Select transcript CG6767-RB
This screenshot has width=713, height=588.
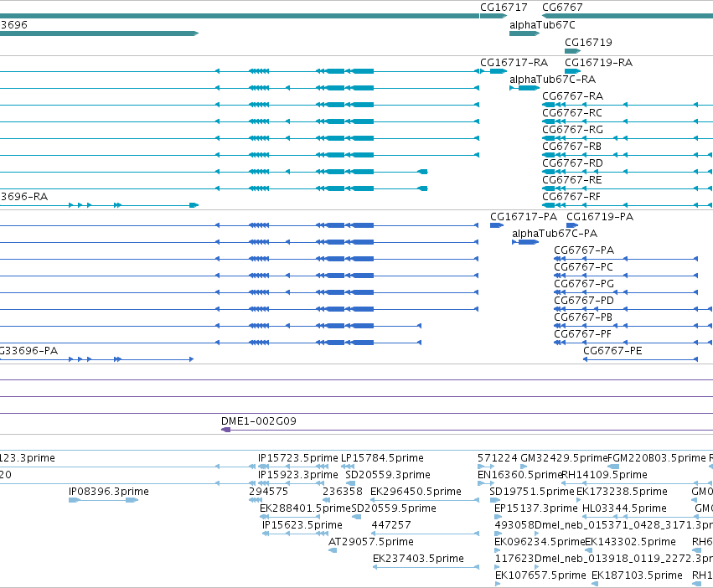tap(571, 147)
